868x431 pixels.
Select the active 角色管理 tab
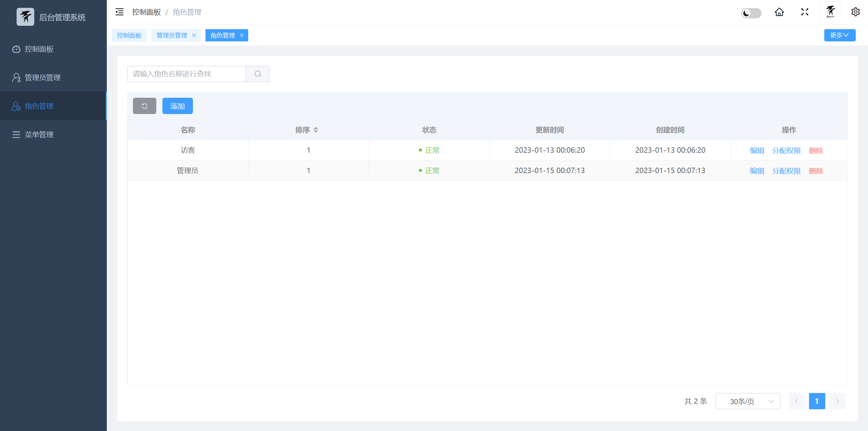[223, 35]
